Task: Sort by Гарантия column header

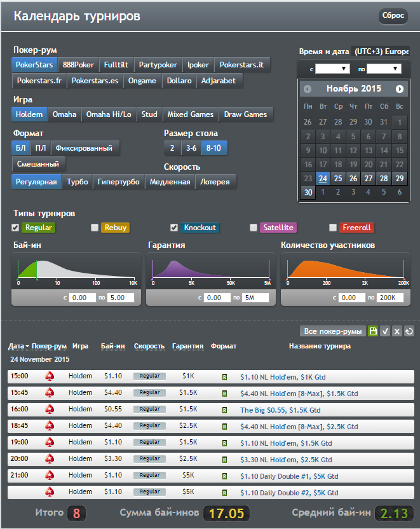Action: tap(187, 346)
